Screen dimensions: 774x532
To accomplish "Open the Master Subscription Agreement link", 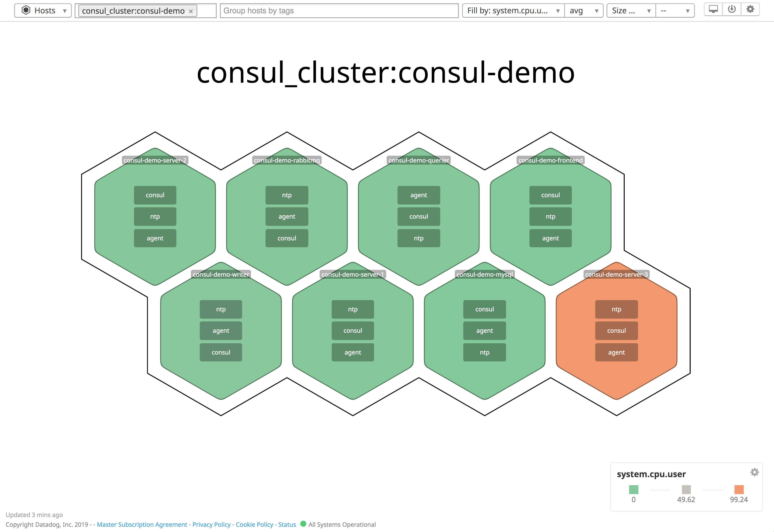I will (142, 524).
